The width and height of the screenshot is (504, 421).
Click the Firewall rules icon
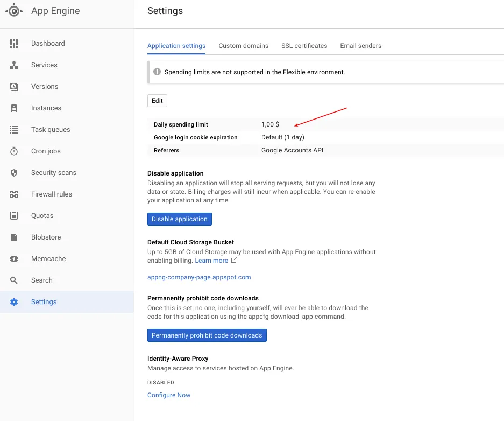[x=14, y=194]
